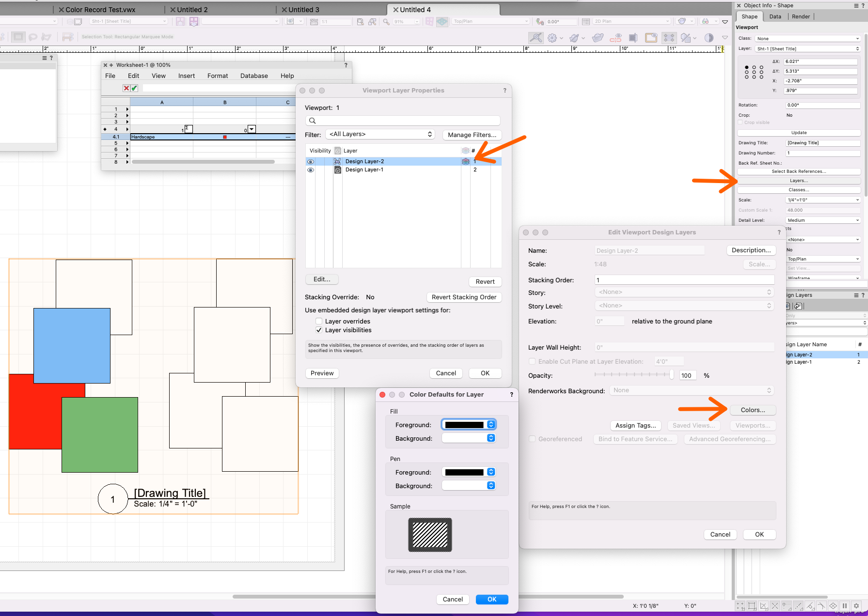Click the search magnifying glass in Viewport Layer Properties
This screenshot has height=616, width=868.
[x=312, y=120]
